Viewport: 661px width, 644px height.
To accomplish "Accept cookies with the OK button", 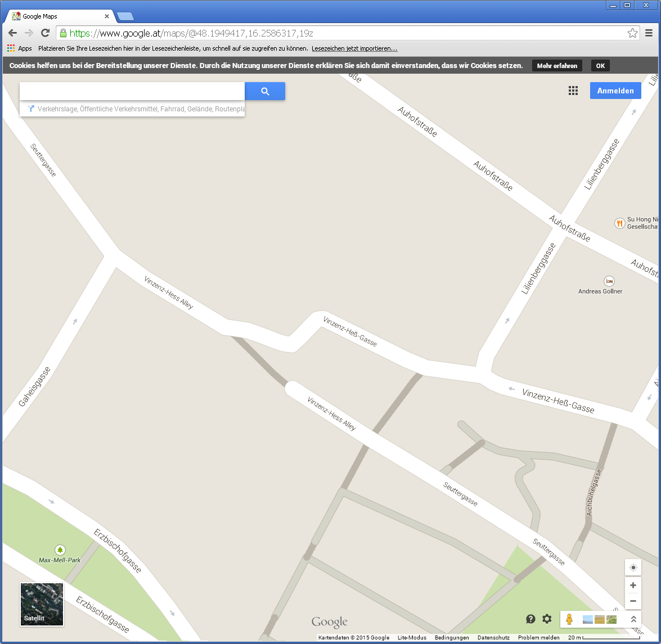I will point(600,66).
